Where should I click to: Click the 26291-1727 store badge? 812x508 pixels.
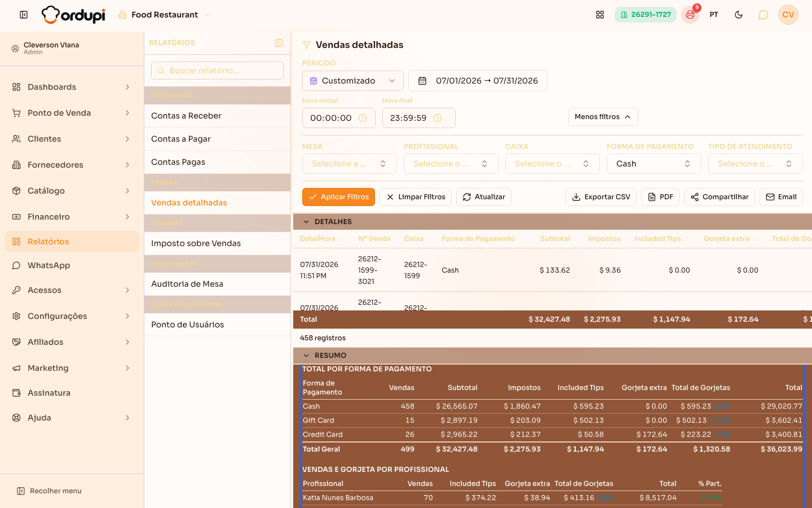(646, 15)
